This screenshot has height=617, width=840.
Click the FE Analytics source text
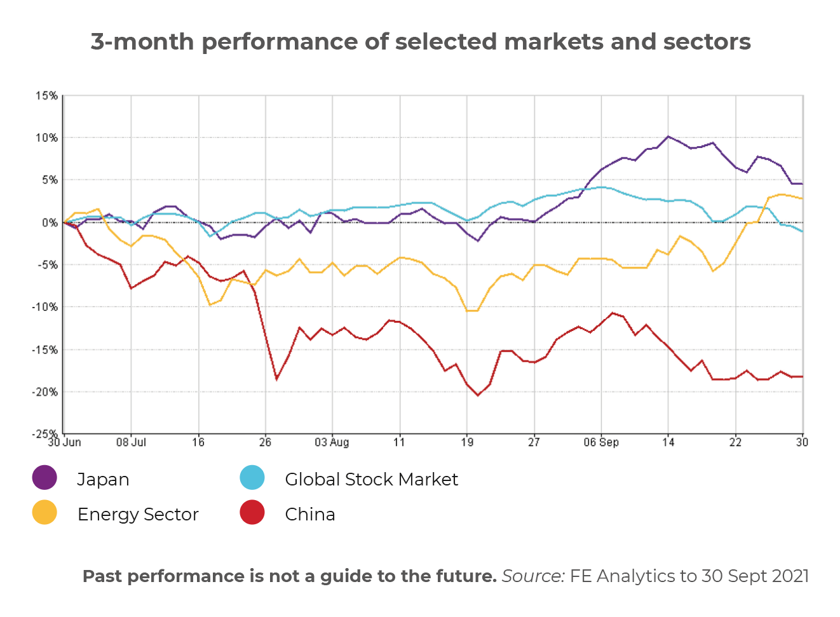click(655, 576)
